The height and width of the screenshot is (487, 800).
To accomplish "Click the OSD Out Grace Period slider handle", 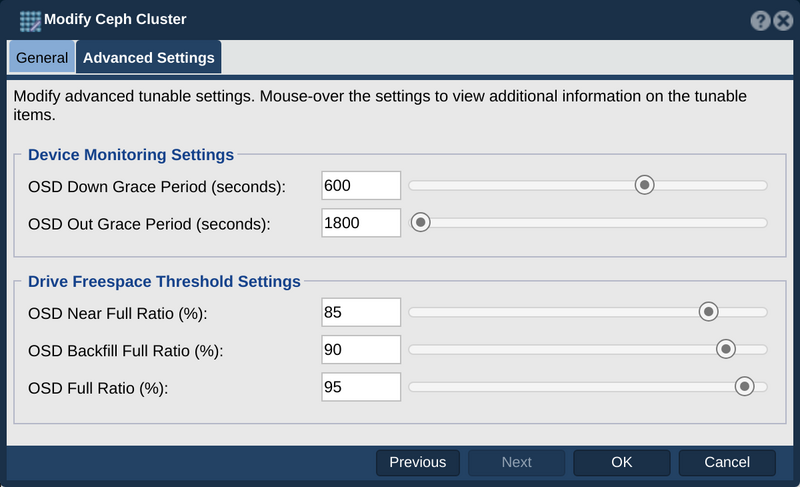I will click(420, 222).
